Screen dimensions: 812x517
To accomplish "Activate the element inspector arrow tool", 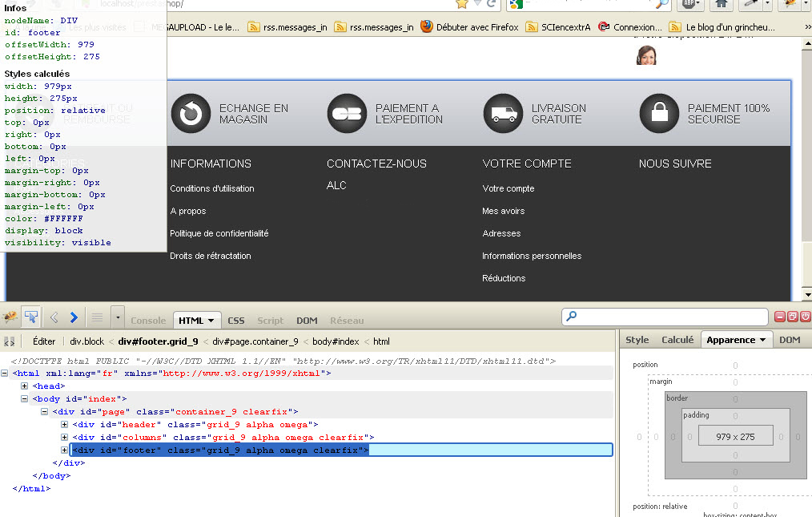I will coord(31,317).
